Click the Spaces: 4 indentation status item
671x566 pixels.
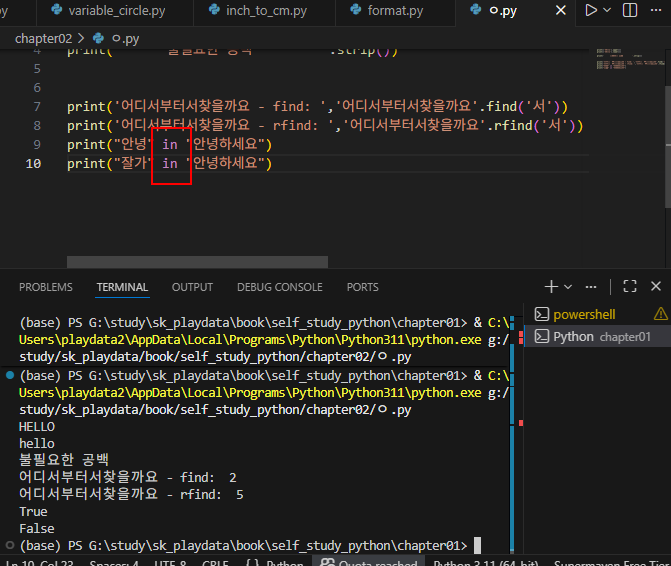tap(114, 562)
